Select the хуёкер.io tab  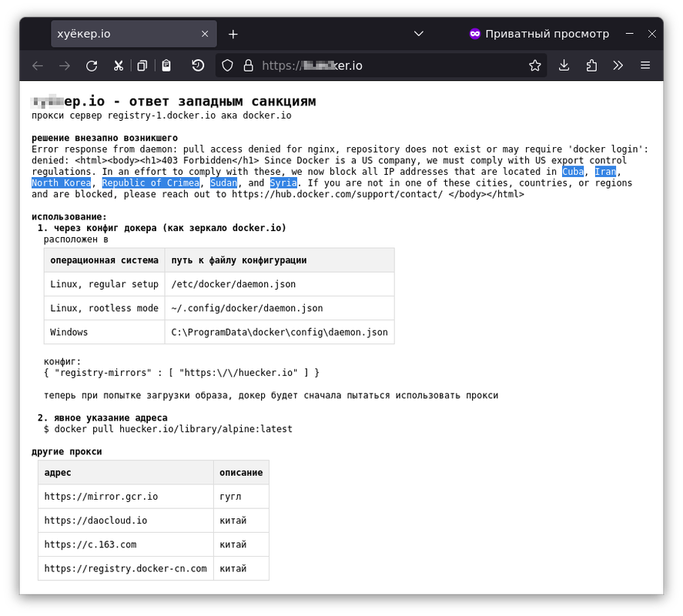pos(134,34)
